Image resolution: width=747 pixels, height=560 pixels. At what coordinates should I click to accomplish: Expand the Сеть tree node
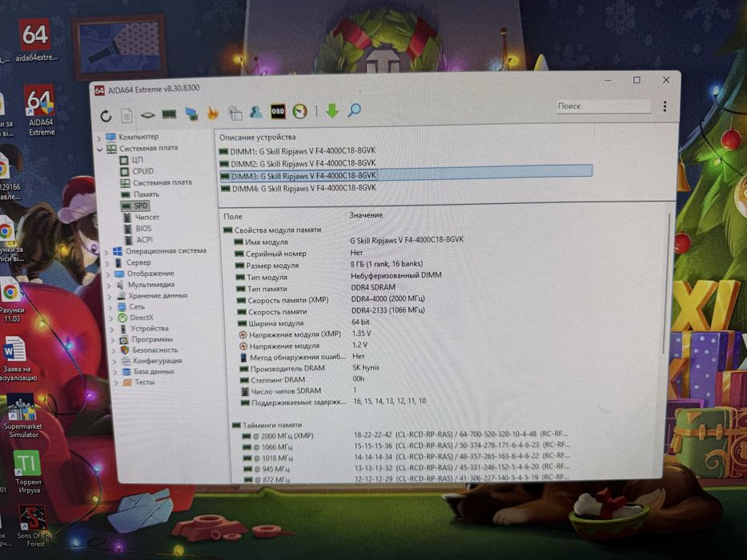point(111,308)
